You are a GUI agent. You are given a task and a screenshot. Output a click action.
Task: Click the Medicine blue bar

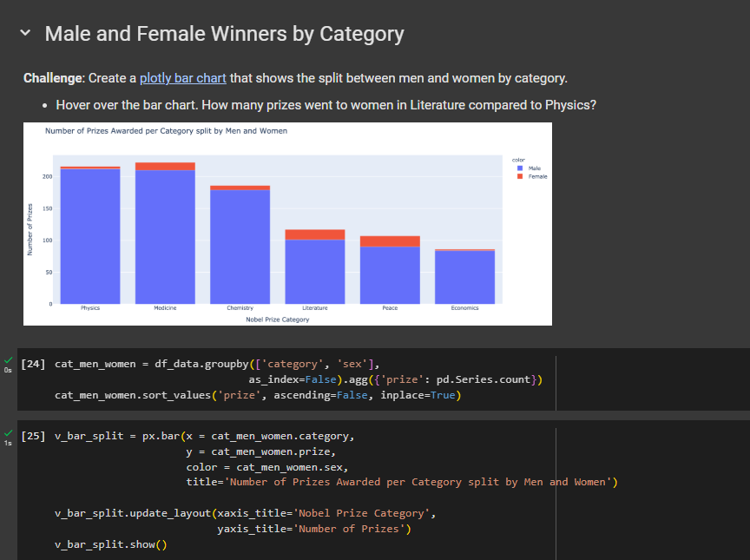[165, 237]
